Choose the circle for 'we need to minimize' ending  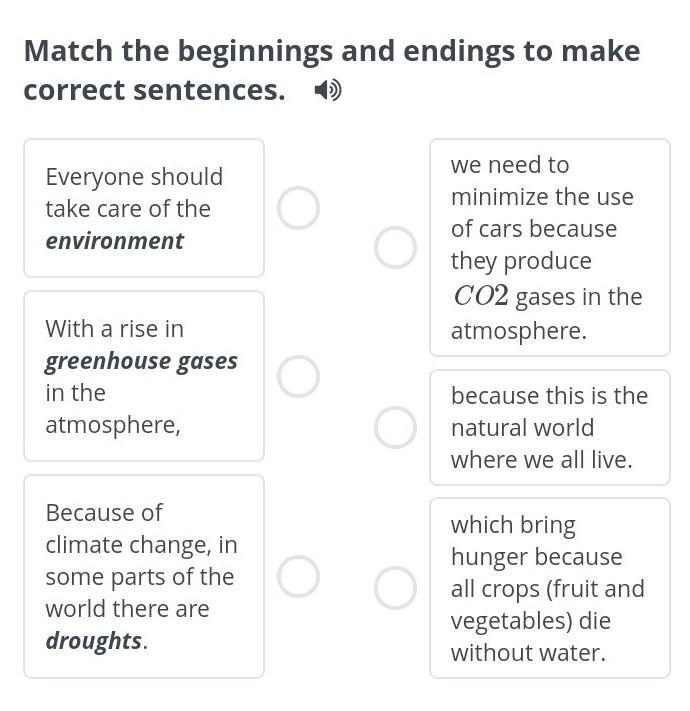click(395, 248)
